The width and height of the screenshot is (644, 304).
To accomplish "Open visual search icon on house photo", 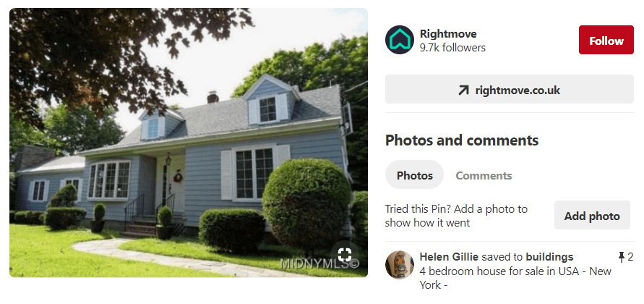I will point(345,255).
